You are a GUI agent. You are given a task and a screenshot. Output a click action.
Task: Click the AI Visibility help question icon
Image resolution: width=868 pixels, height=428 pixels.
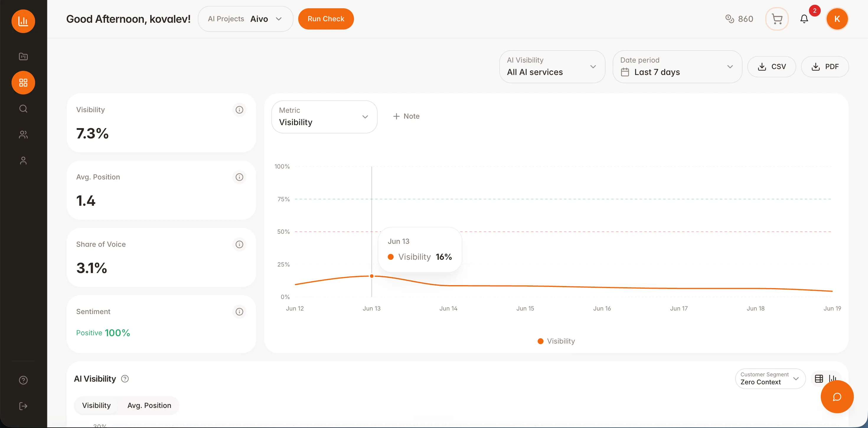click(x=125, y=379)
